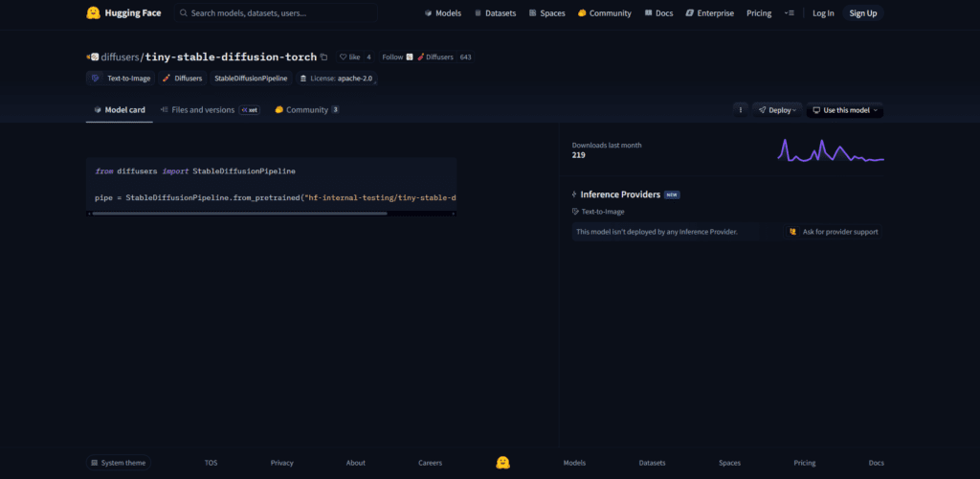Click the Models footer link
Viewport: 980px width, 479px height.
574,463
